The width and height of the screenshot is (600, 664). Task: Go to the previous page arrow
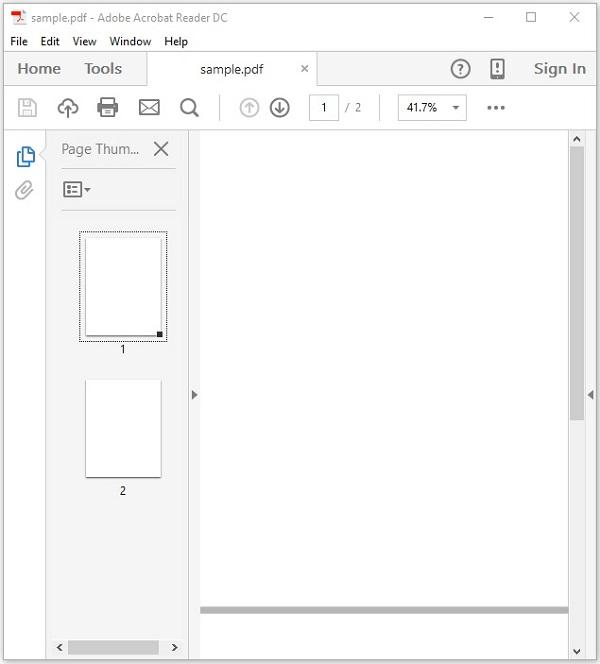[x=249, y=108]
